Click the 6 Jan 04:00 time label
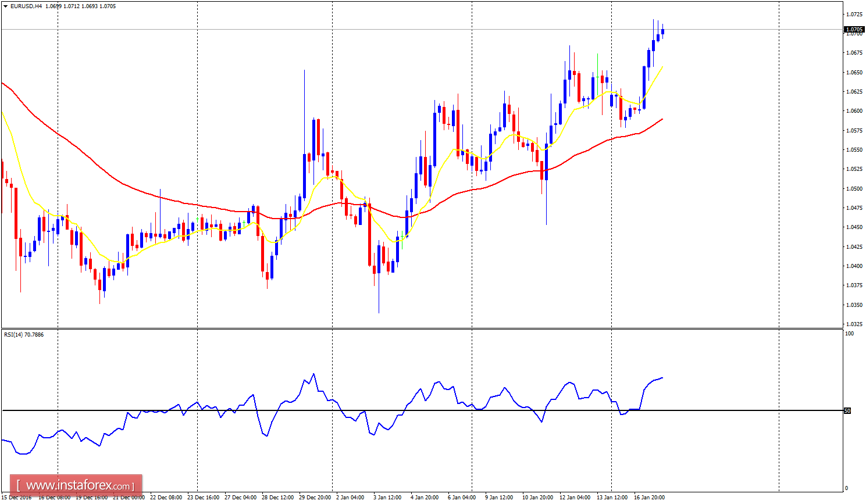 coord(462,498)
